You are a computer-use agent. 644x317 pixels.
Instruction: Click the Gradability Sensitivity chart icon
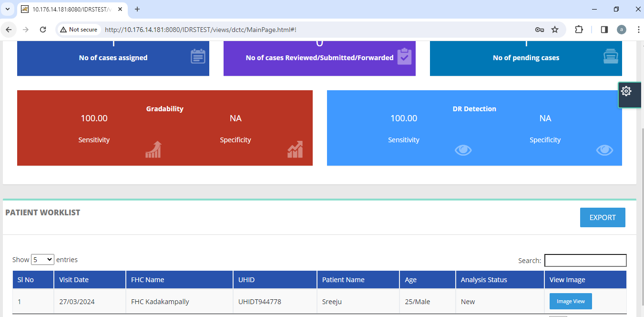click(x=153, y=149)
